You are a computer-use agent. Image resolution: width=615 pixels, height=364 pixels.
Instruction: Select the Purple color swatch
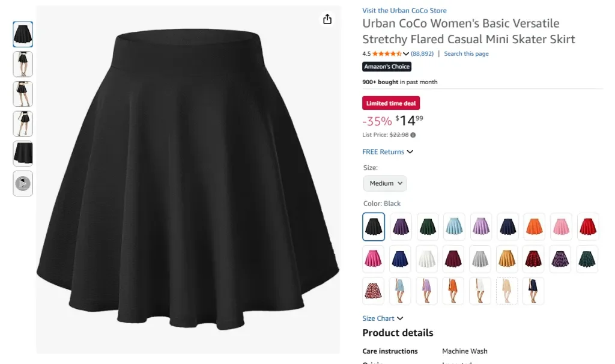click(400, 227)
